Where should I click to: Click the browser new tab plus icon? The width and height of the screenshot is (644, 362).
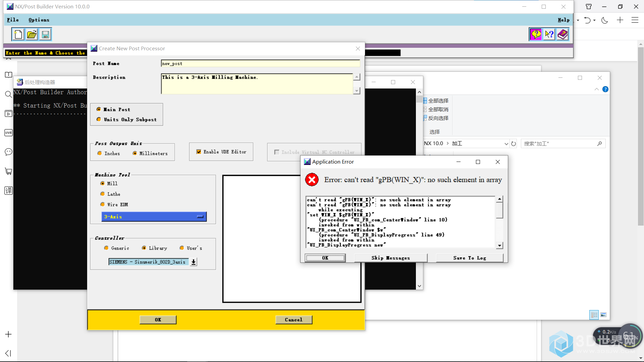[x=620, y=20]
